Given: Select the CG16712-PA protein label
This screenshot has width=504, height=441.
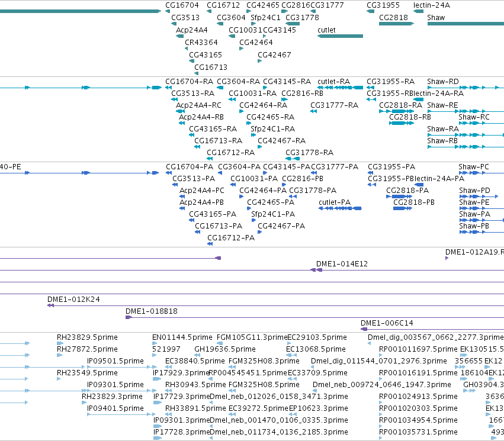Looking at the screenshot, I should pyautogui.click(x=231, y=238).
